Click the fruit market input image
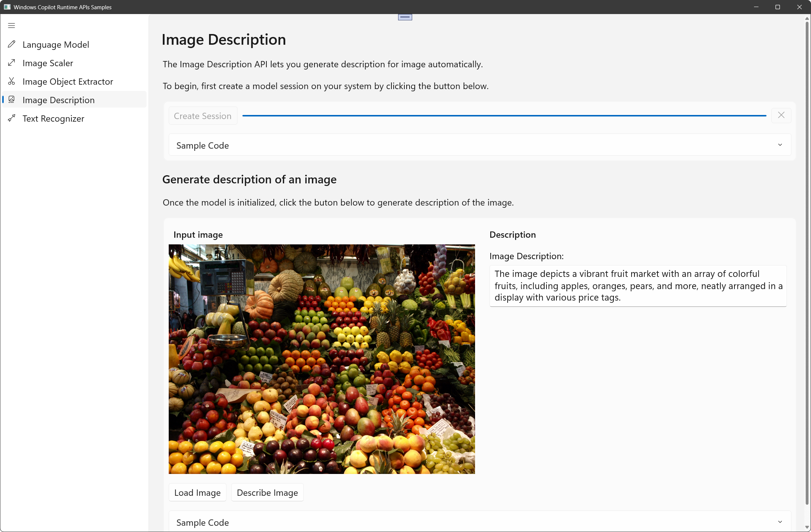 pos(322,359)
